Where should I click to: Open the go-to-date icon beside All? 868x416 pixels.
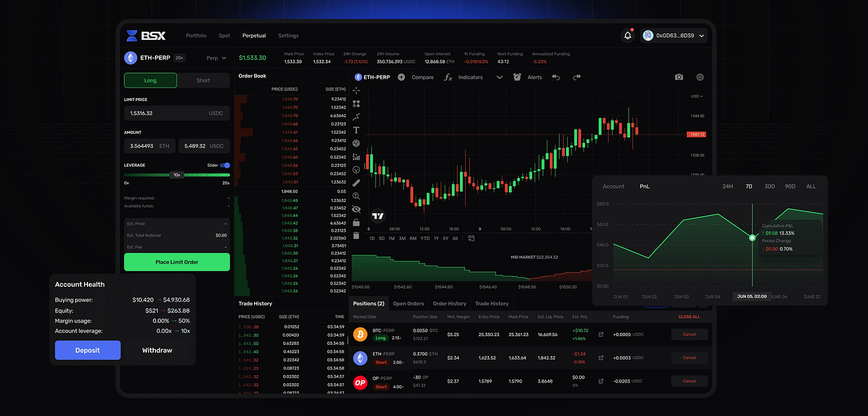pyautogui.click(x=471, y=238)
